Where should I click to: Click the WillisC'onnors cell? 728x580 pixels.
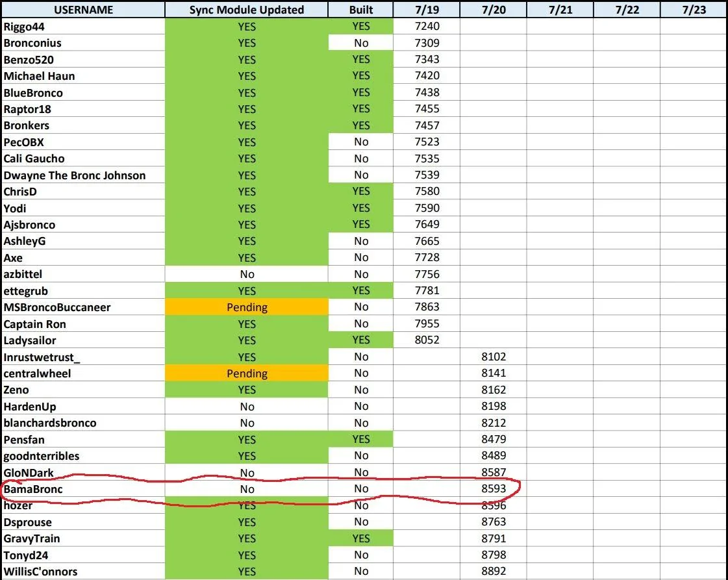coord(83,571)
